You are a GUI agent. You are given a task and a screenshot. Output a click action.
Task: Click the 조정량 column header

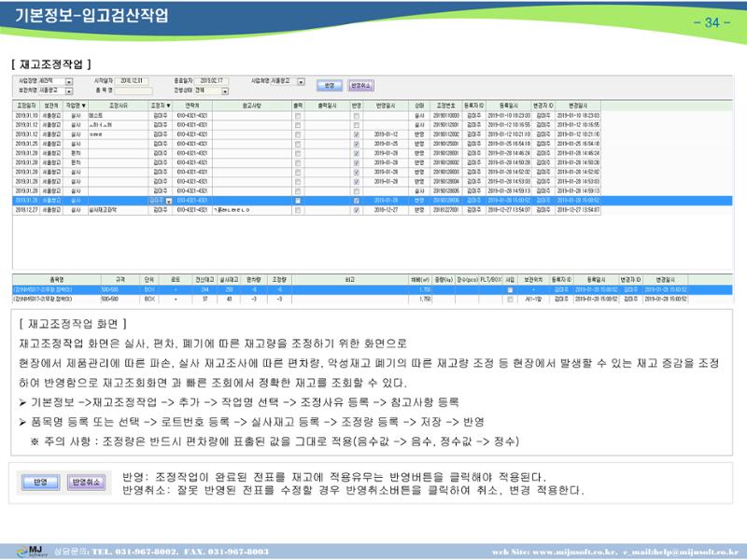(279, 279)
